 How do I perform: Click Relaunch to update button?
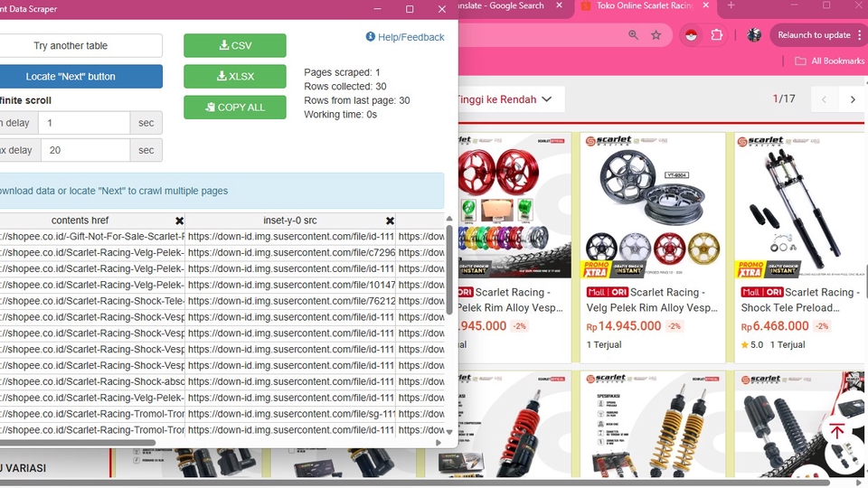tap(814, 35)
